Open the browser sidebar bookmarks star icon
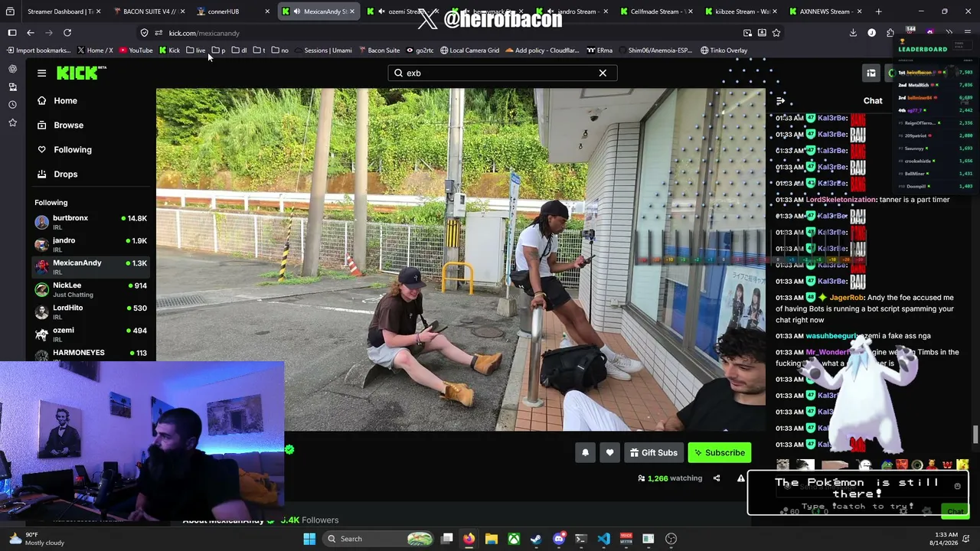This screenshot has width=980, height=551. point(12,122)
